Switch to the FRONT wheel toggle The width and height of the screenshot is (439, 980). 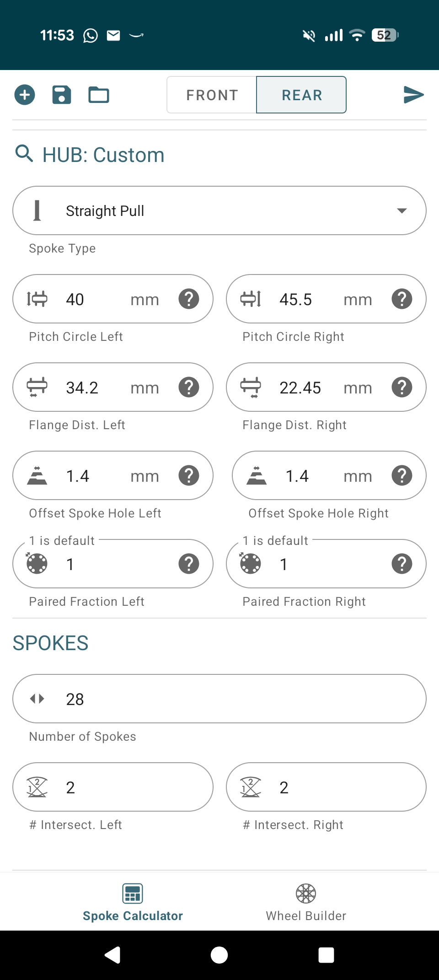[212, 95]
